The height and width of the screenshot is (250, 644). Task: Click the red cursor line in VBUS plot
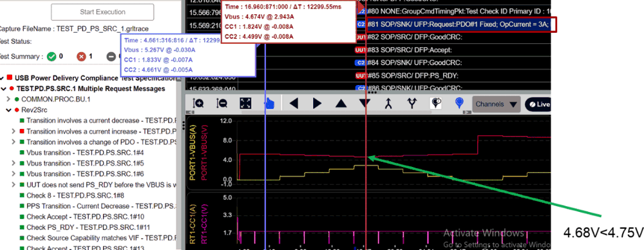click(366, 152)
